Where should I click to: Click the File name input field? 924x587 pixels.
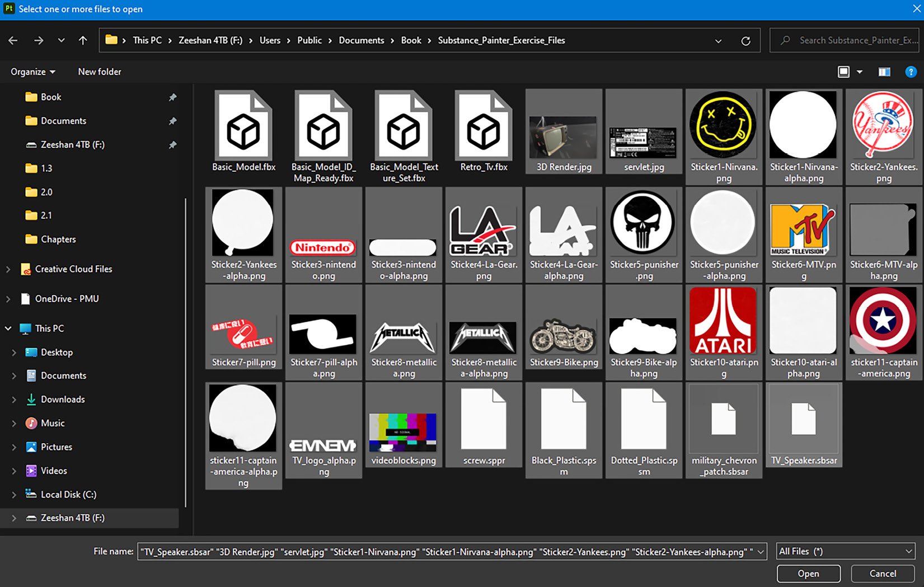click(452, 552)
